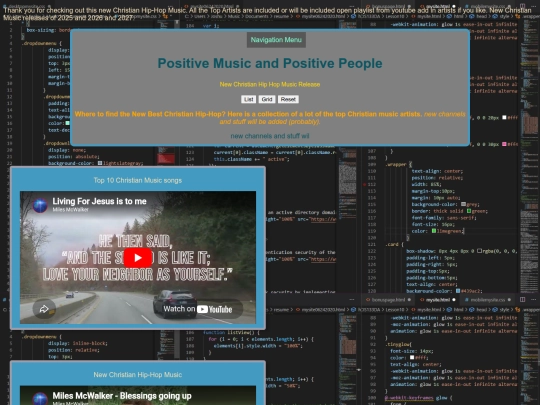This screenshot has width=540, height=405.
Task: Click heading 'Positive Music and Positive People'
Action: (270, 63)
